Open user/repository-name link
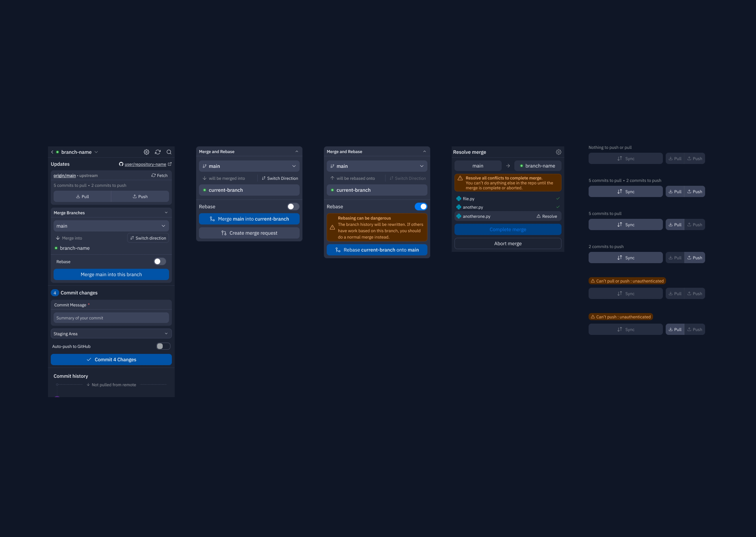Image resolution: width=756 pixels, height=537 pixels. pyautogui.click(x=145, y=164)
